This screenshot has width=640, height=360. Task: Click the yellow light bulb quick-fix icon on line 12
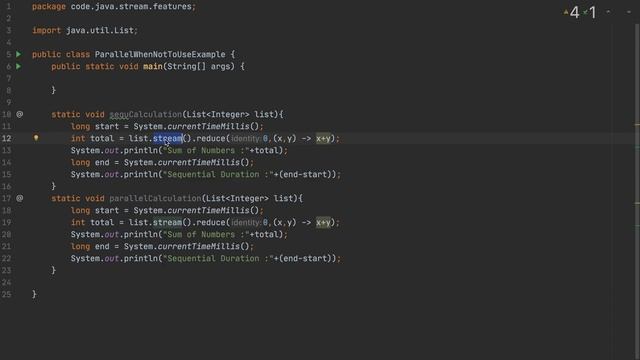pyautogui.click(x=36, y=138)
